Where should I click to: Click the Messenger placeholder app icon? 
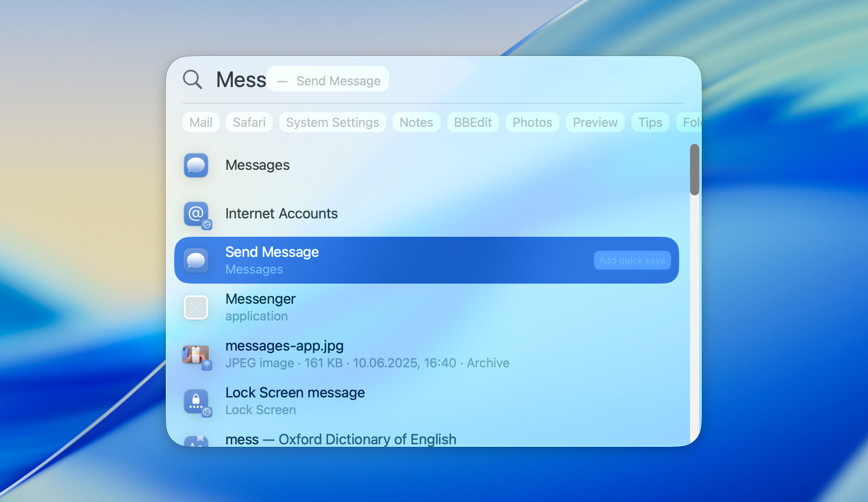pos(196,307)
